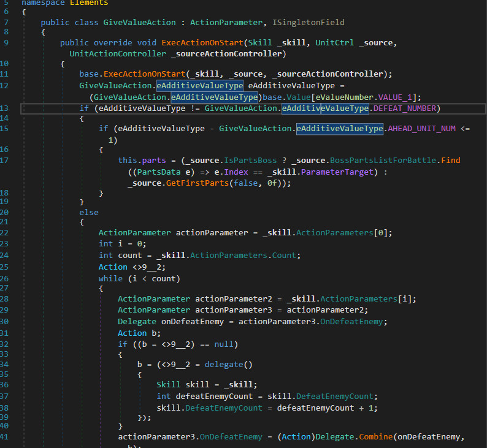Click the "while" keyword
Image resolution: width=487 pixels, height=448 pixels.
coord(110,279)
